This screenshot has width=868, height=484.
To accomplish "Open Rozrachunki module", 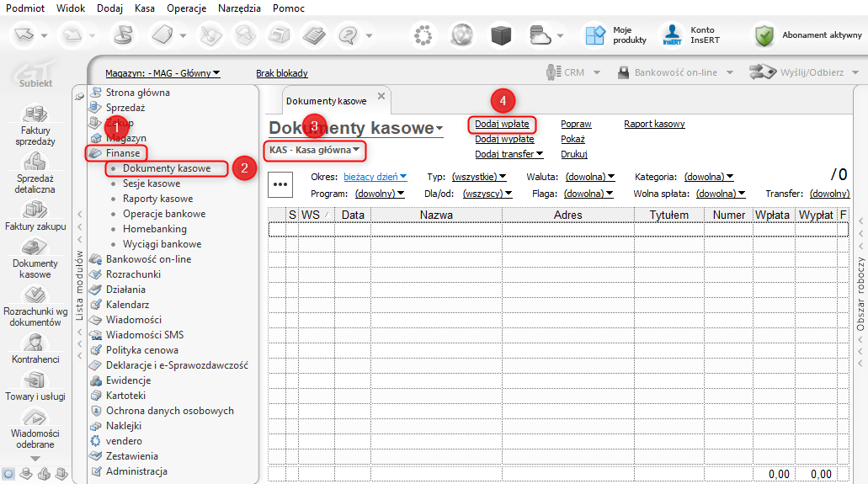I will pos(133,274).
